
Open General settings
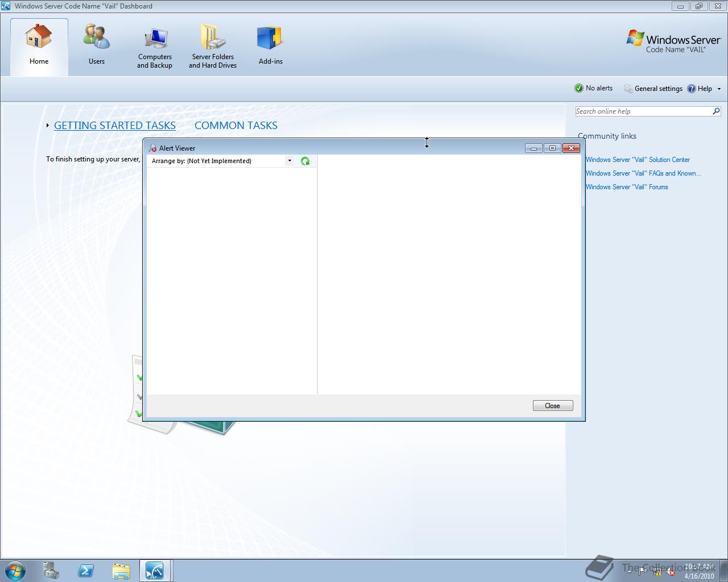click(653, 89)
